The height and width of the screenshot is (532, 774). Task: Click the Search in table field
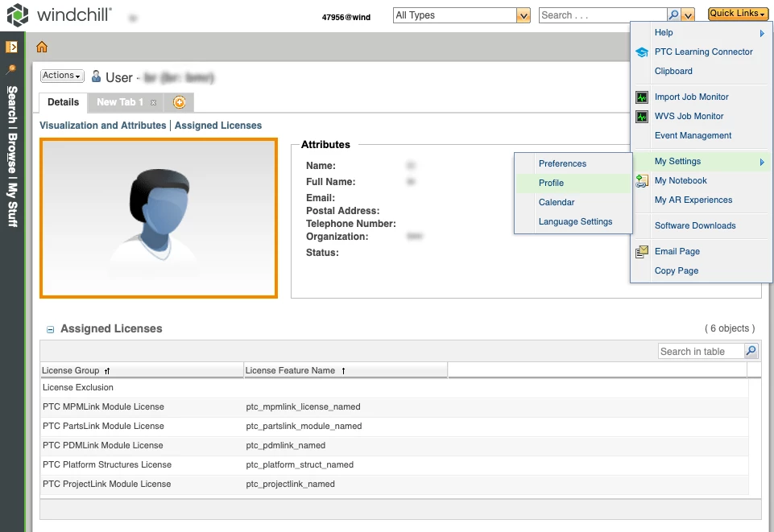click(x=701, y=352)
